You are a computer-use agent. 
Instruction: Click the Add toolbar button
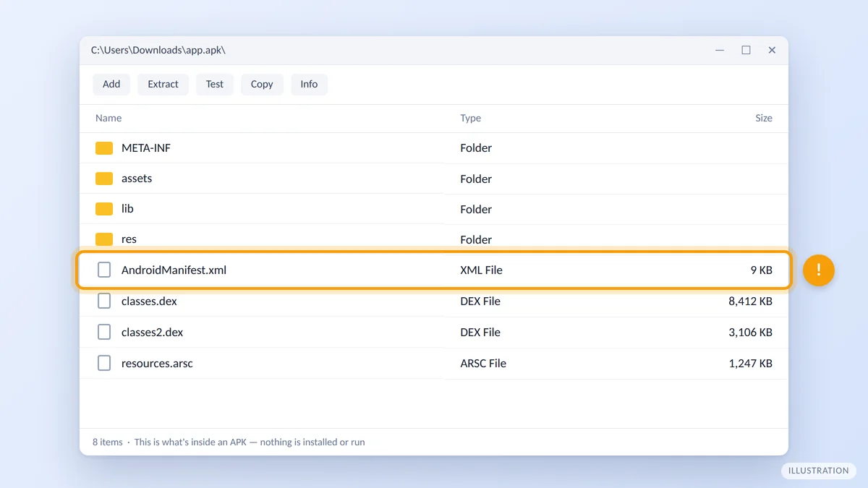tap(111, 84)
